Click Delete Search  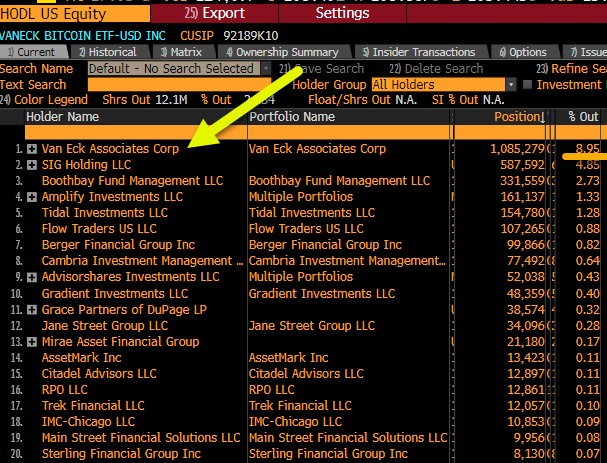pyautogui.click(x=436, y=69)
